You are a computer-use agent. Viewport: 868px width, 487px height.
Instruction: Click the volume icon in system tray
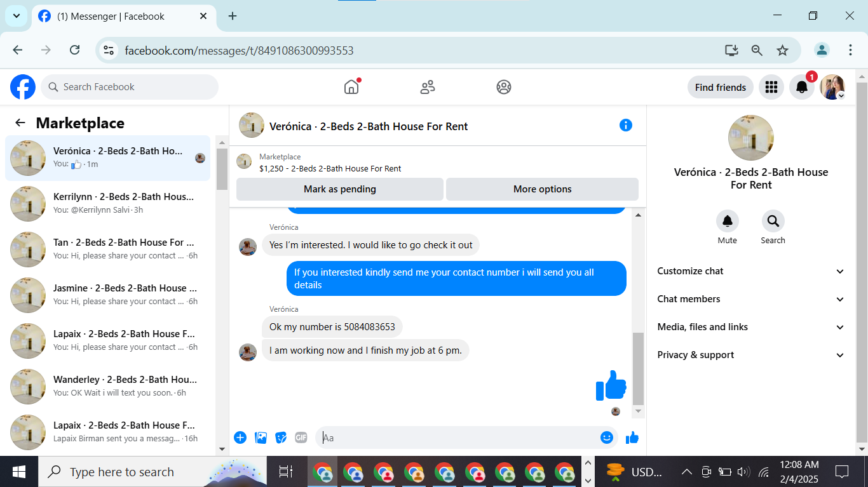[743, 472]
